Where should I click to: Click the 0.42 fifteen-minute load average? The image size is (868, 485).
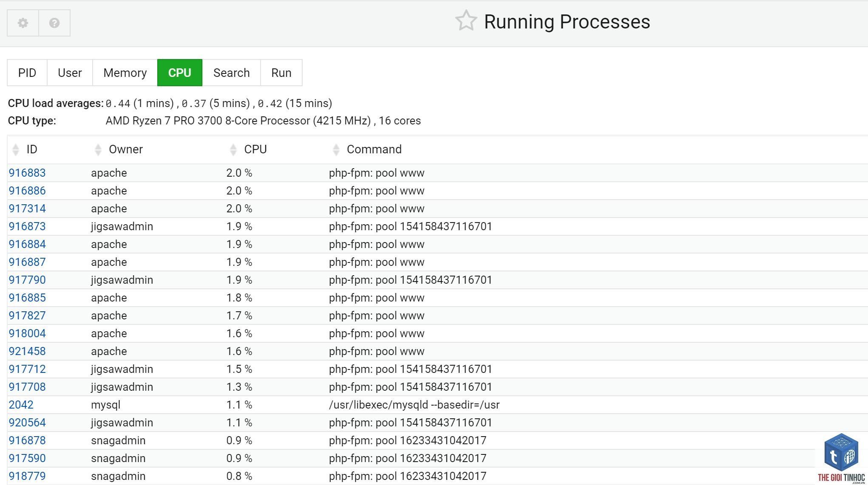pyautogui.click(x=270, y=104)
